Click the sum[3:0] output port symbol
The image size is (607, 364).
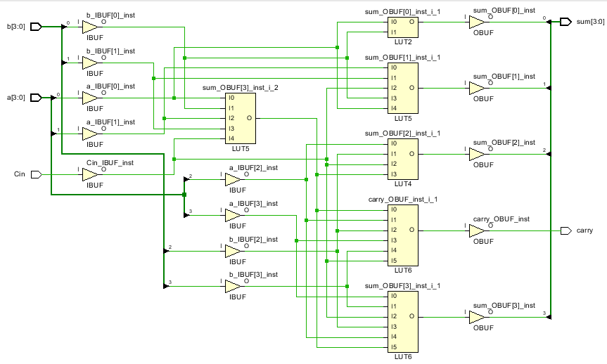[x=566, y=22]
